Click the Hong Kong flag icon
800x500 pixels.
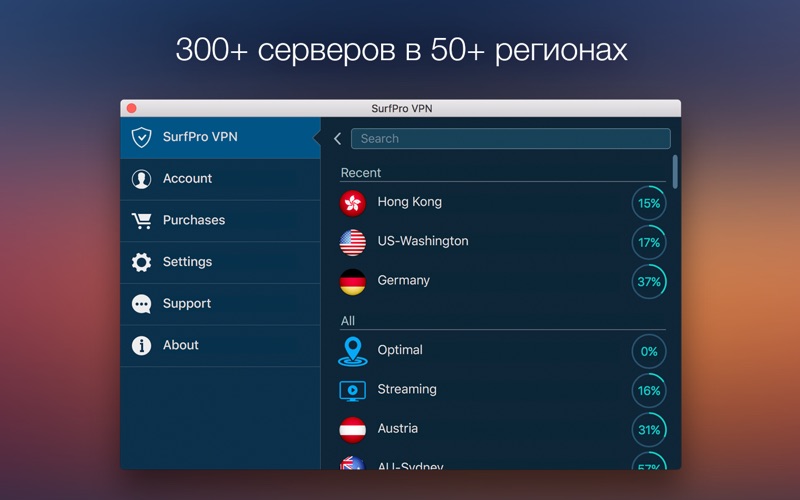point(353,203)
